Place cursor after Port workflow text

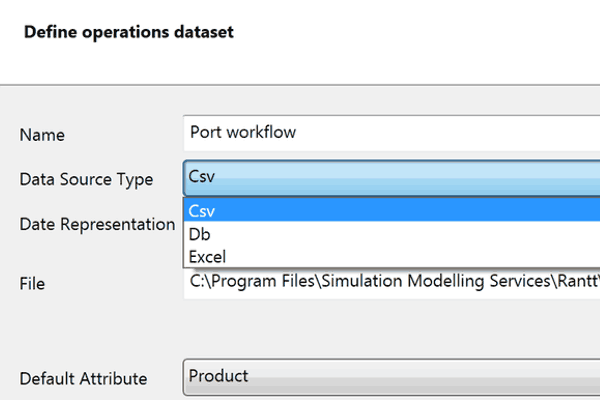[298, 132]
